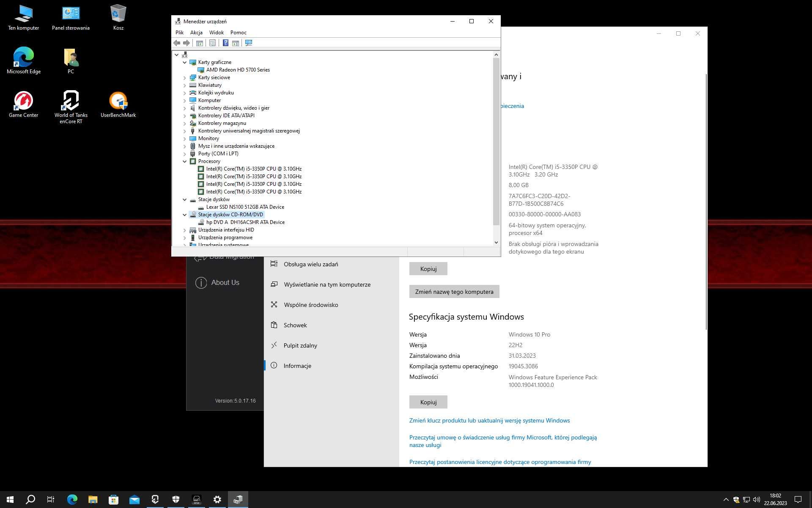Select Lexar SSD NS100 512GB ATA Device
812x508 pixels.
pos(245,207)
